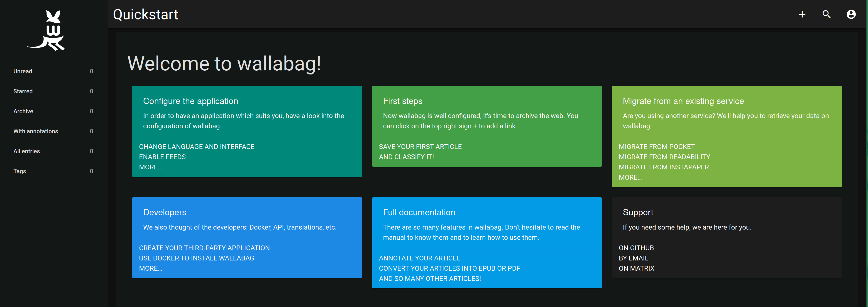Click the Tags count badge 0
Image resolution: width=868 pixels, height=307 pixels.
coord(91,171)
